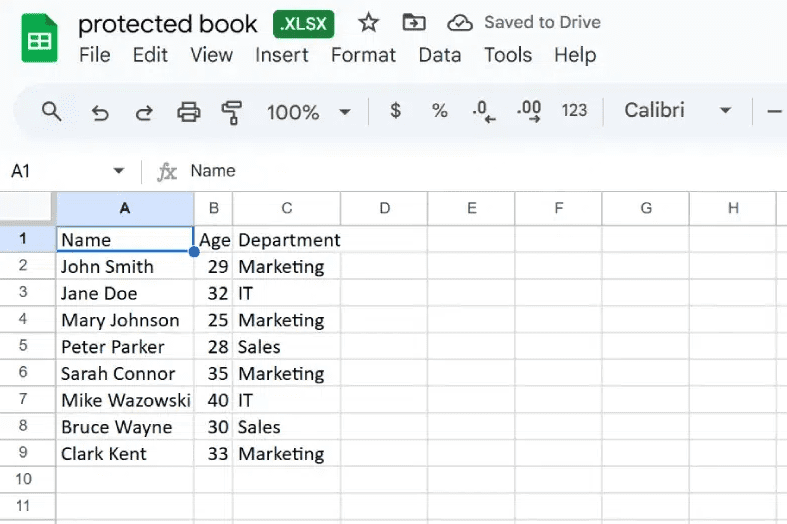This screenshot has height=524, width=787.
Task: Open the Google Sheets home icon
Action: click(40, 40)
